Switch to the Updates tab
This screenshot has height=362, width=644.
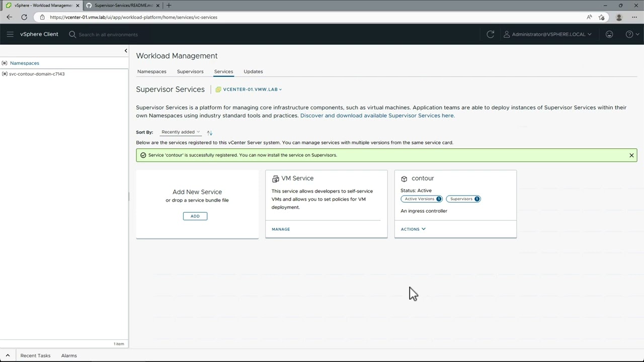coord(253,71)
